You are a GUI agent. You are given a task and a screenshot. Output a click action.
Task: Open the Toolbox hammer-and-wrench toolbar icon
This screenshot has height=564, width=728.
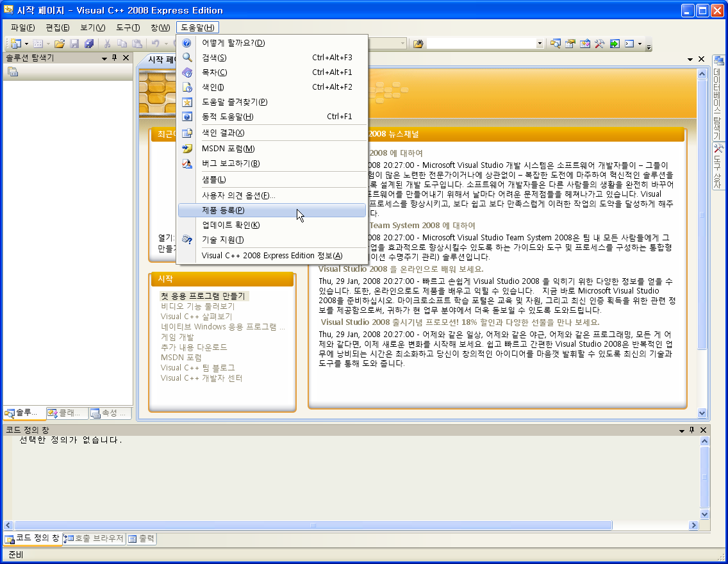coord(600,44)
